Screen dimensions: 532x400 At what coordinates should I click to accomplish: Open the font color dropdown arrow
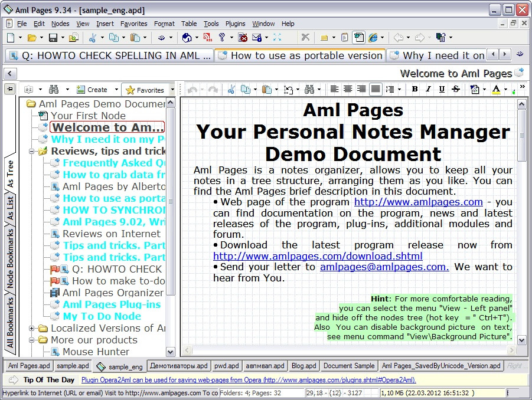pyautogui.click(x=505, y=90)
